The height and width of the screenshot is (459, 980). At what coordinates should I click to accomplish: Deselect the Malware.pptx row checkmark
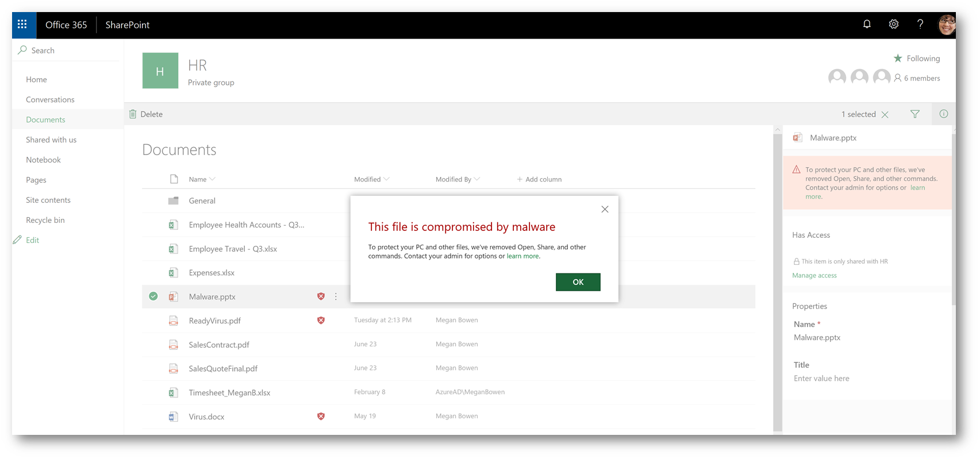pyautogui.click(x=153, y=296)
